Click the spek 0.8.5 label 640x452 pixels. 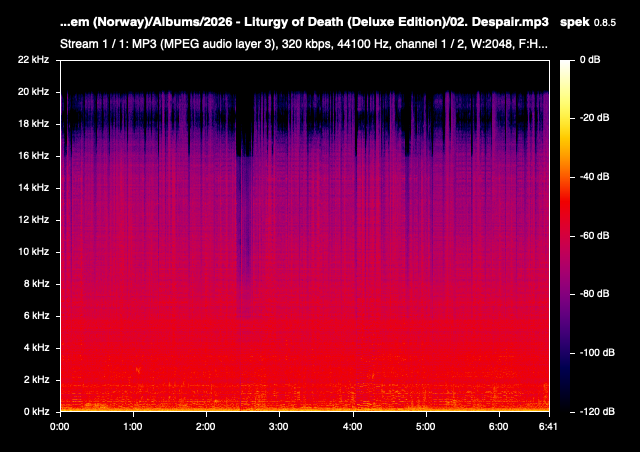point(588,22)
